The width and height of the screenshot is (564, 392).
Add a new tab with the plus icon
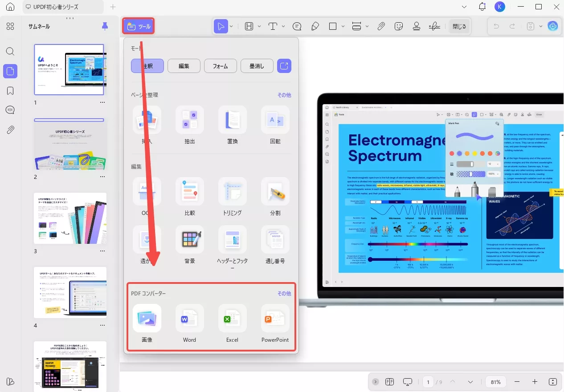coord(113,7)
